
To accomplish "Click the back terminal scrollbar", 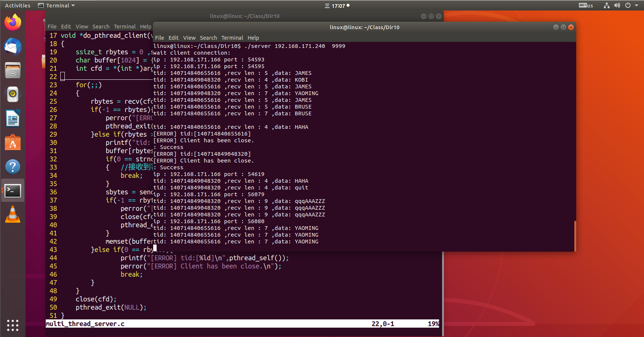I will [443, 294].
